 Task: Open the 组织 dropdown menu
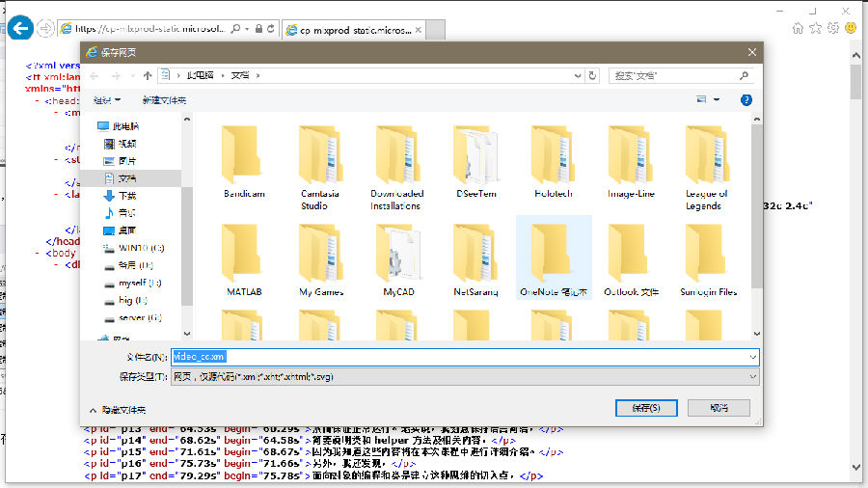pyautogui.click(x=107, y=100)
